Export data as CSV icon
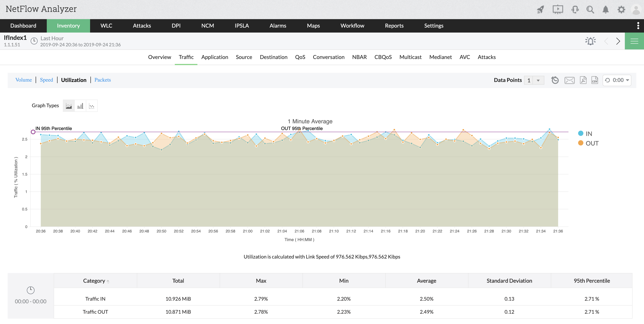Image resolution: width=644 pixels, height=324 pixels. 595,80
